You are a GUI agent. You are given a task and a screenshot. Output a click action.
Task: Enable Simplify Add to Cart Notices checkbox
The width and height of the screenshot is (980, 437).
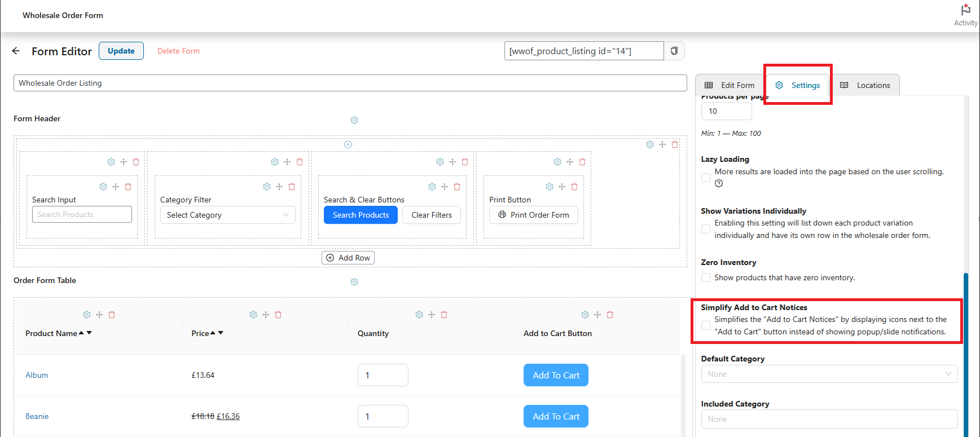pos(706,325)
